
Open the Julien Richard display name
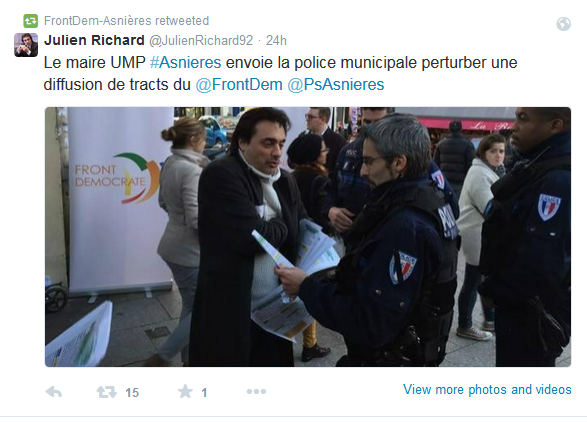pos(94,40)
